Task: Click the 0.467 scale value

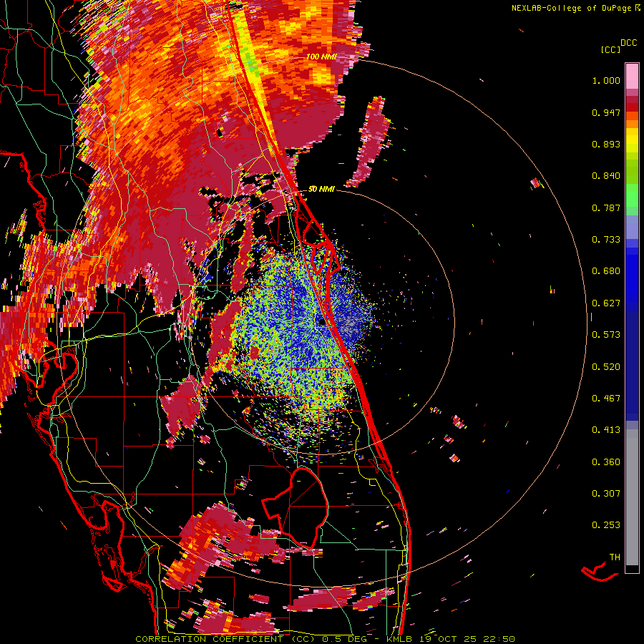Action: tap(606, 399)
